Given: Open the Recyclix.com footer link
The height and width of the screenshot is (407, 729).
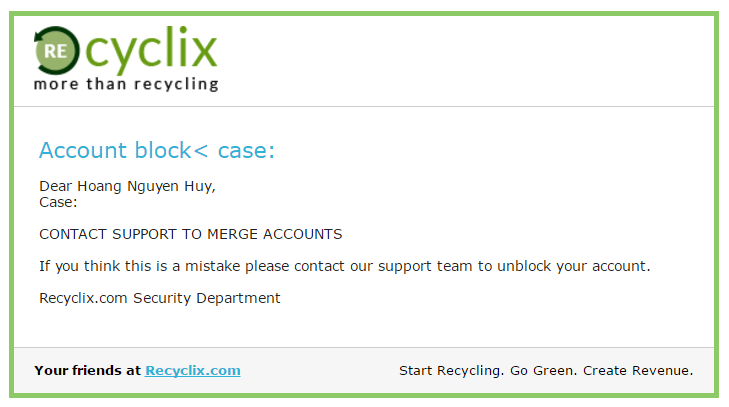Looking at the screenshot, I should [x=193, y=370].
